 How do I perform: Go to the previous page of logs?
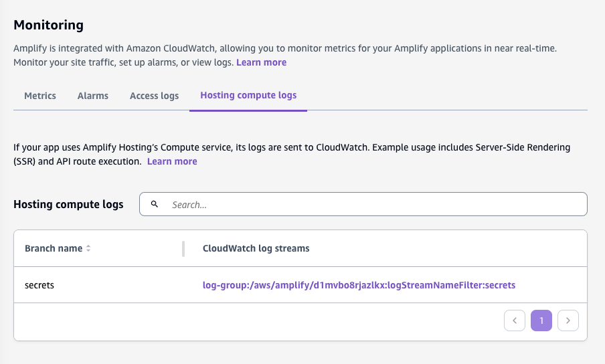[x=515, y=321]
